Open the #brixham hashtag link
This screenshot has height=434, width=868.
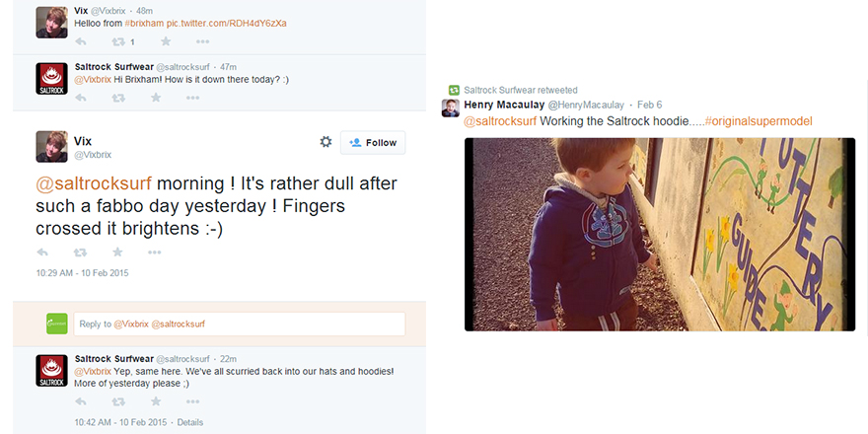tap(146, 23)
